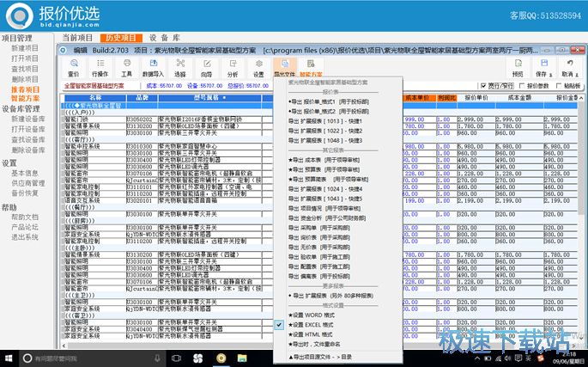Open the 分析 analysis tool

[x=232, y=66]
